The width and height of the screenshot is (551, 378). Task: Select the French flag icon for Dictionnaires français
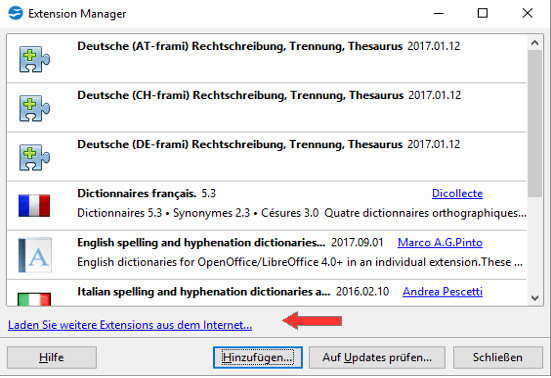click(34, 206)
